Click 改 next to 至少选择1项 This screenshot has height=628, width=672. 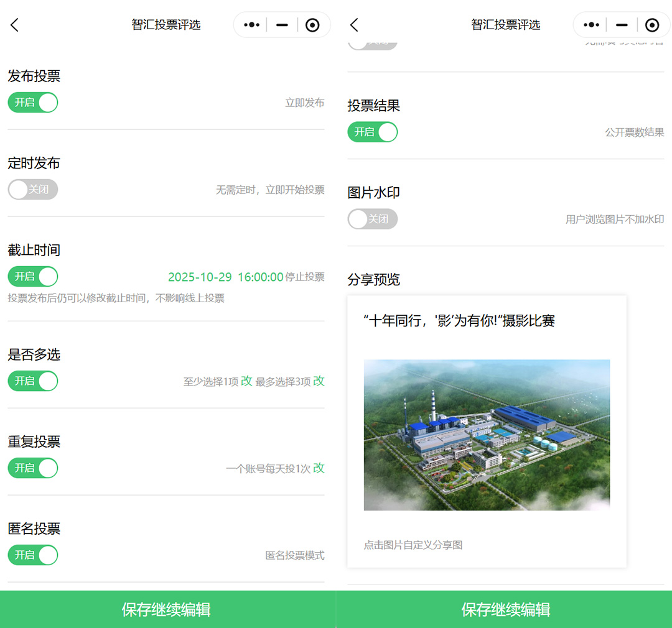click(x=246, y=381)
